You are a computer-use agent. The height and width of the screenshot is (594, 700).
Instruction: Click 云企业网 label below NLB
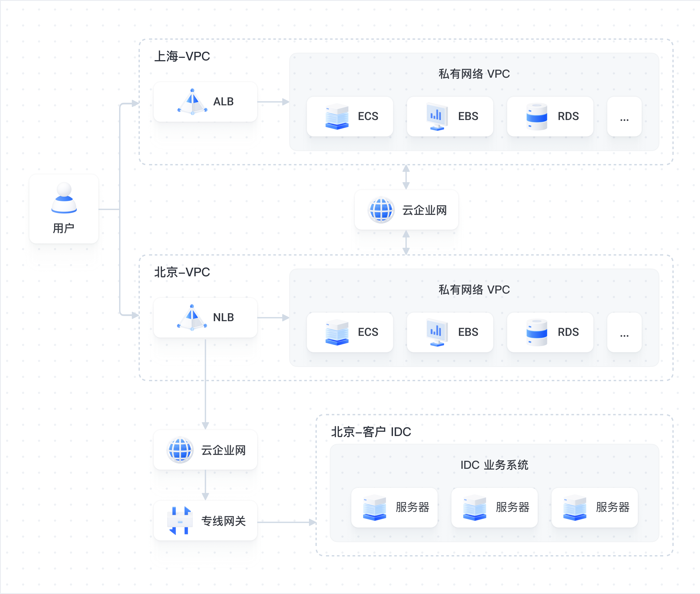[224, 451]
